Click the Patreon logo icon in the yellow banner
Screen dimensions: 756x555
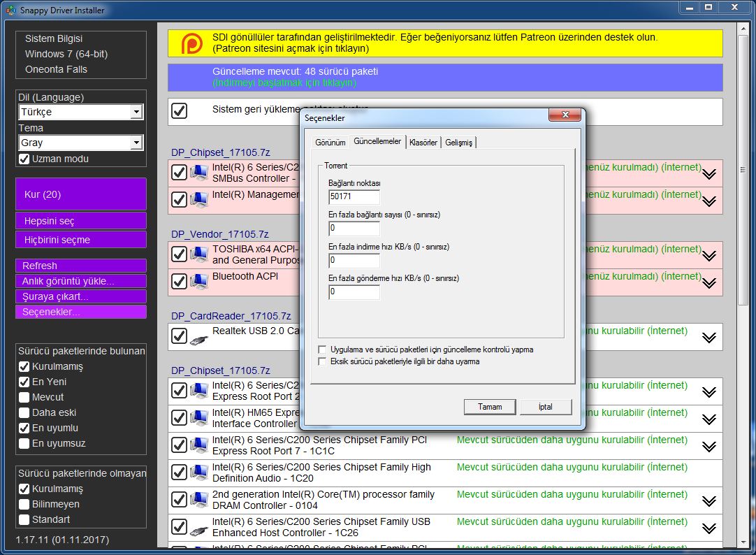pos(192,43)
